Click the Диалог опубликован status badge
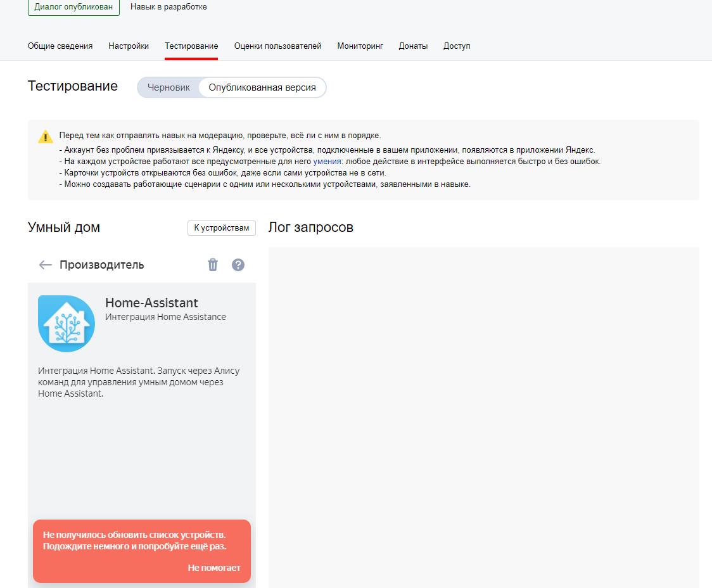This screenshot has width=712, height=588. pos(73,6)
